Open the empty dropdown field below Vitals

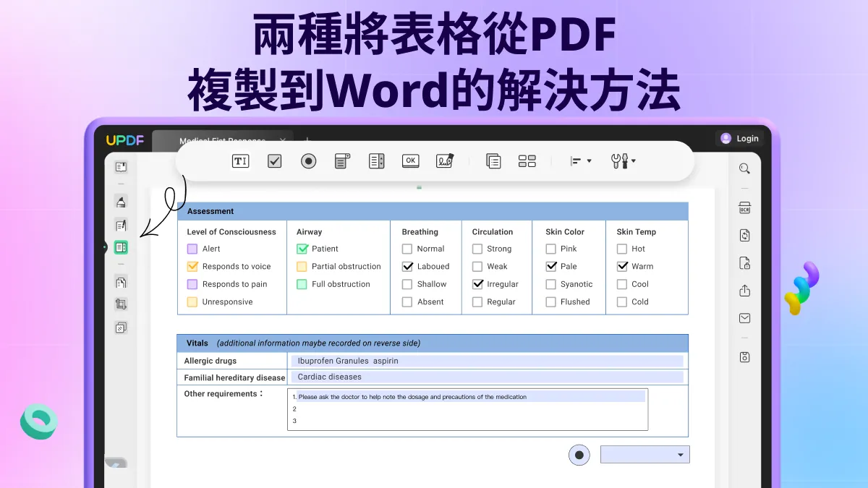click(645, 455)
